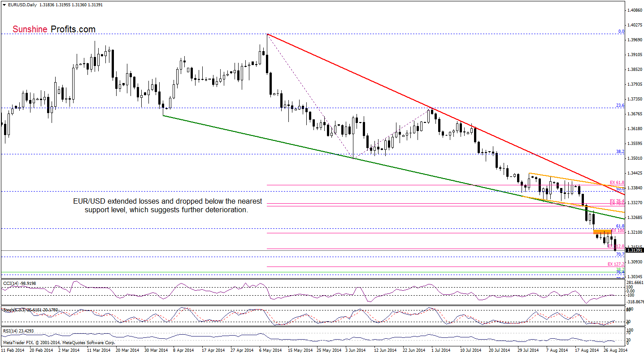644x354 pixels.
Task: Click the 1.39690 price axis label
Action: coord(635,40)
